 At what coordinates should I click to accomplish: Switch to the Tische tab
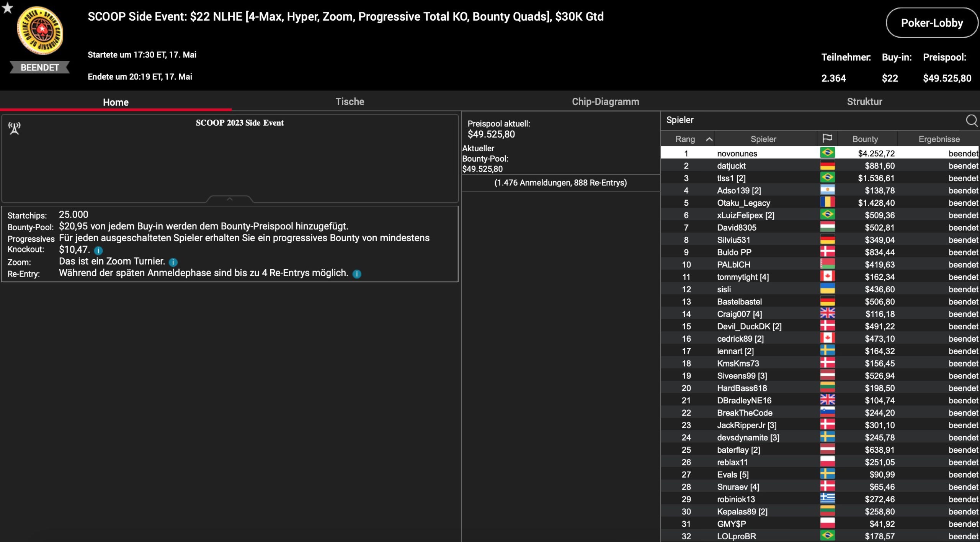point(350,102)
